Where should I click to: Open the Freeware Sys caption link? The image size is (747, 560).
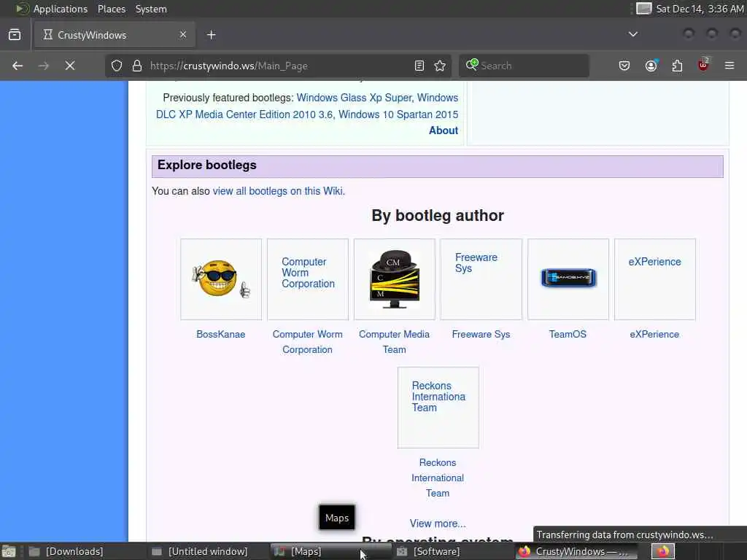coord(481,334)
